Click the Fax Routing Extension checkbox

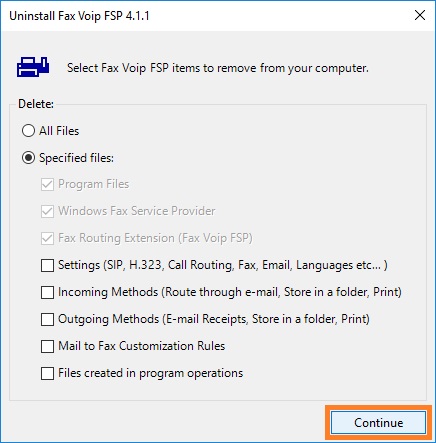click(x=47, y=238)
